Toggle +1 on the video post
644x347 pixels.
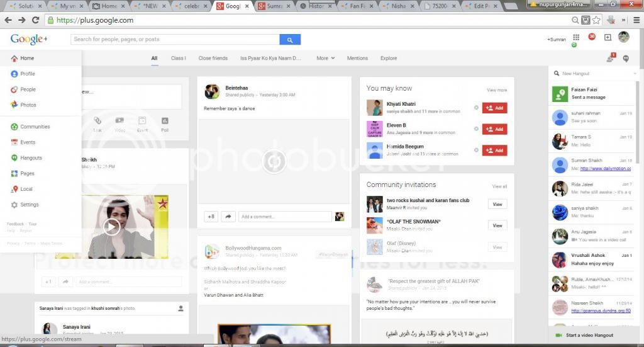click(48, 282)
